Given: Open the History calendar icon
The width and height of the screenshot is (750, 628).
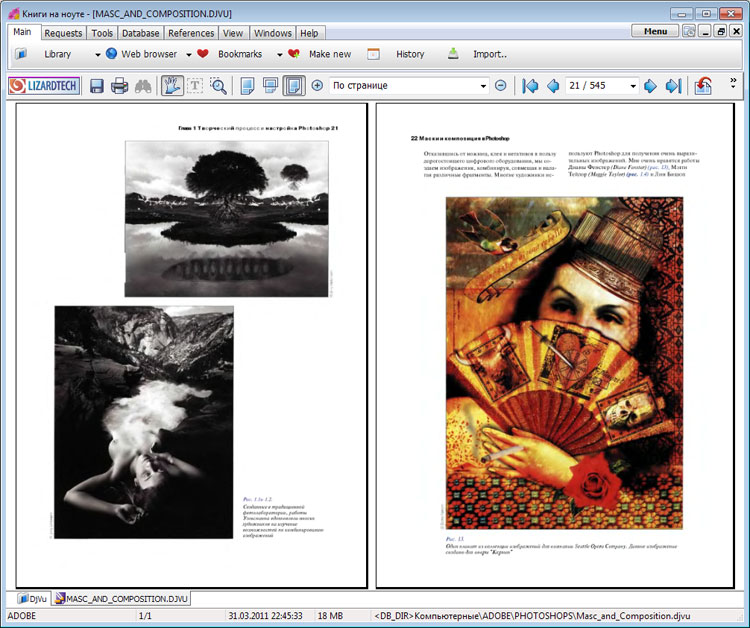Looking at the screenshot, I should pyautogui.click(x=373, y=54).
